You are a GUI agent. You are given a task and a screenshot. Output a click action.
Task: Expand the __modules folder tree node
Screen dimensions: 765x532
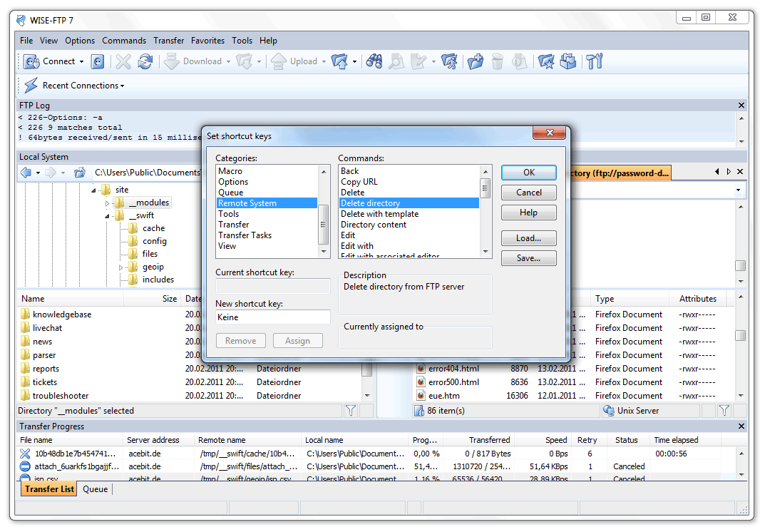(x=108, y=203)
